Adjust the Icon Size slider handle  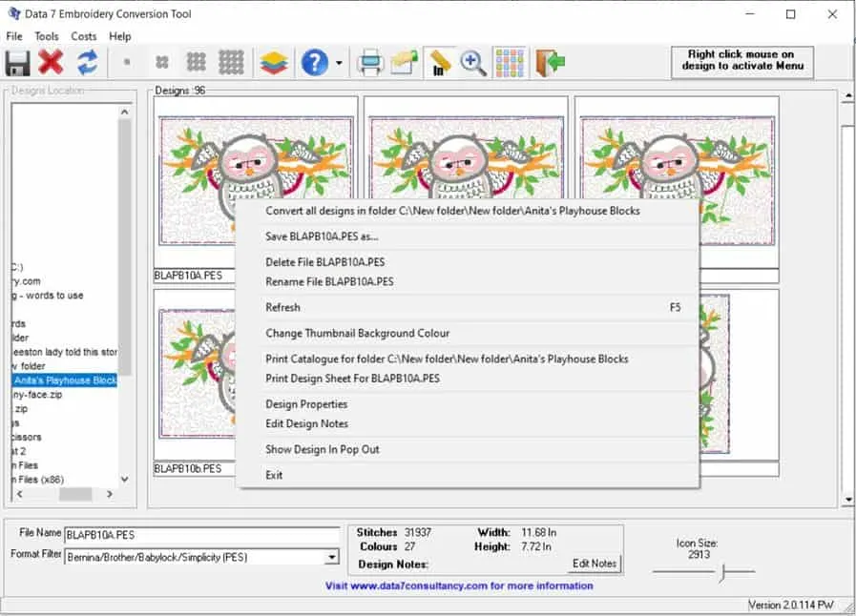point(722,572)
